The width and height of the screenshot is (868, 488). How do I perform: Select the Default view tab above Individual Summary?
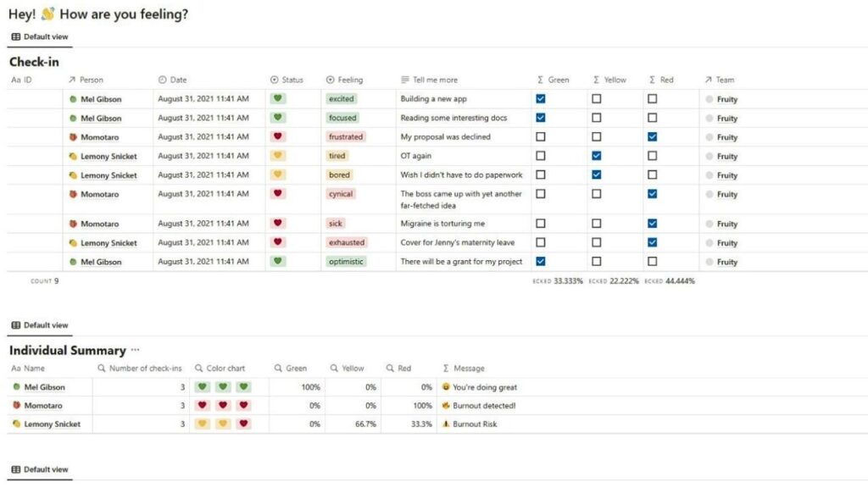pos(40,325)
